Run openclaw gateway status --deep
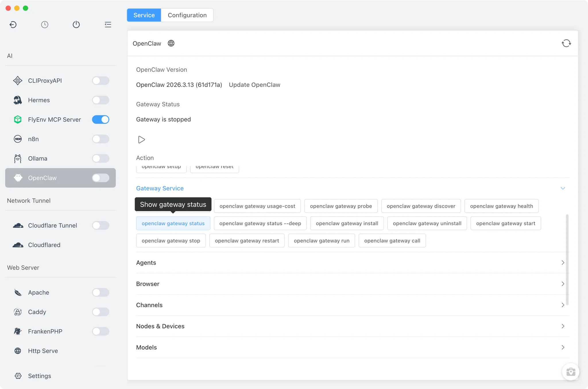 point(260,223)
